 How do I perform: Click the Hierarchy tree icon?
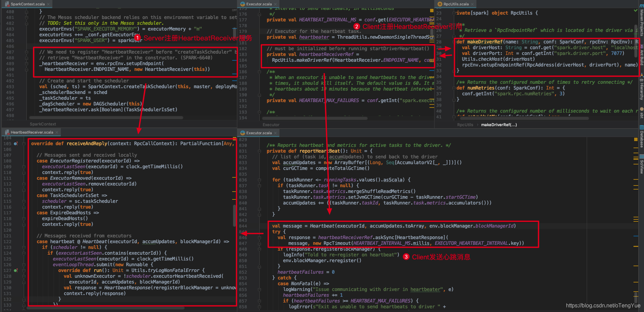click(x=641, y=75)
